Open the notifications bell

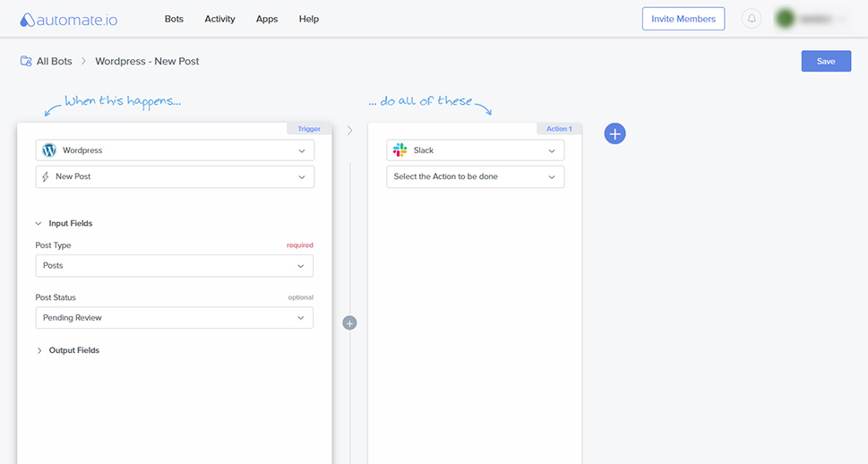(x=752, y=19)
